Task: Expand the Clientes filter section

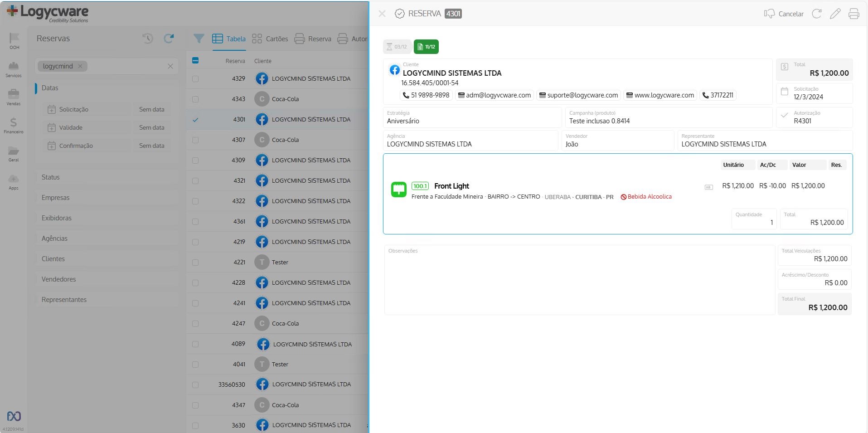Action: tap(107, 259)
